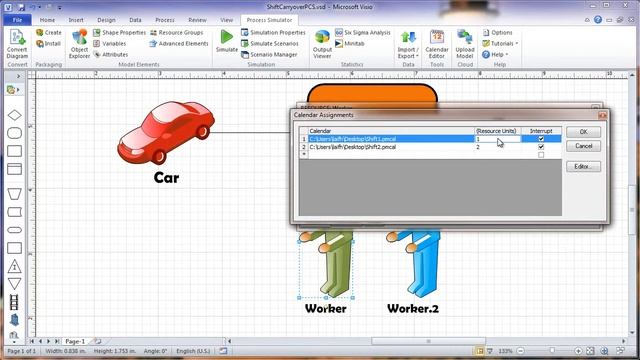Viewport: 640px width, 360px height.
Task: Switch to the Home ribbon tab
Action: point(47,20)
